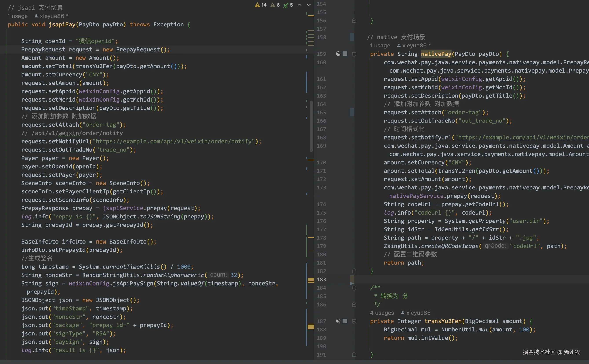Open the 4 usages inlay hint
The width and height of the screenshot is (589, 364).
382,313
